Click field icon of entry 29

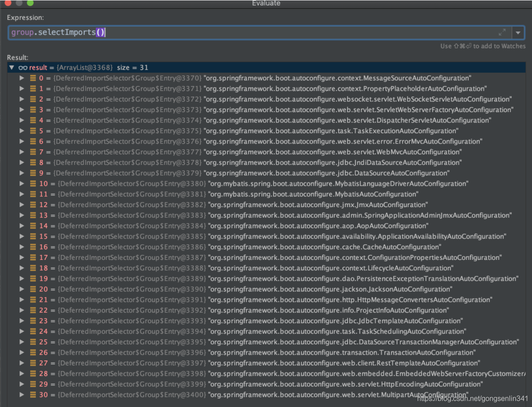coord(33,384)
